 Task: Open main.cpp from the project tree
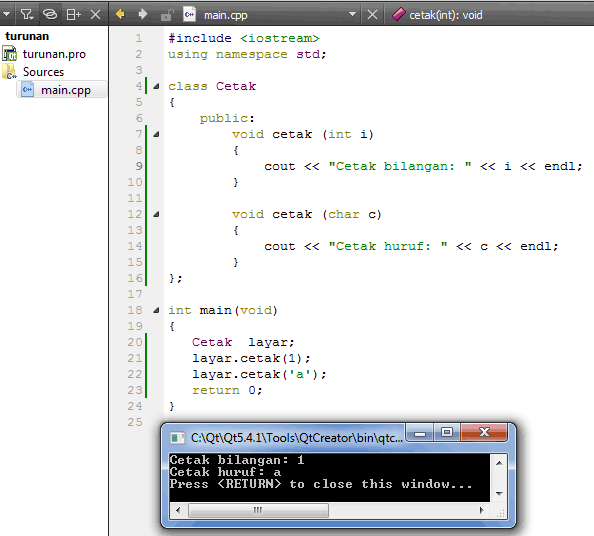[66, 90]
